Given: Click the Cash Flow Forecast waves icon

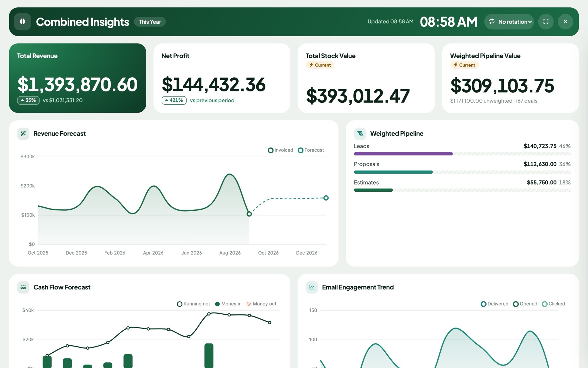Looking at the screenshot, I should [x=23, y=287].
